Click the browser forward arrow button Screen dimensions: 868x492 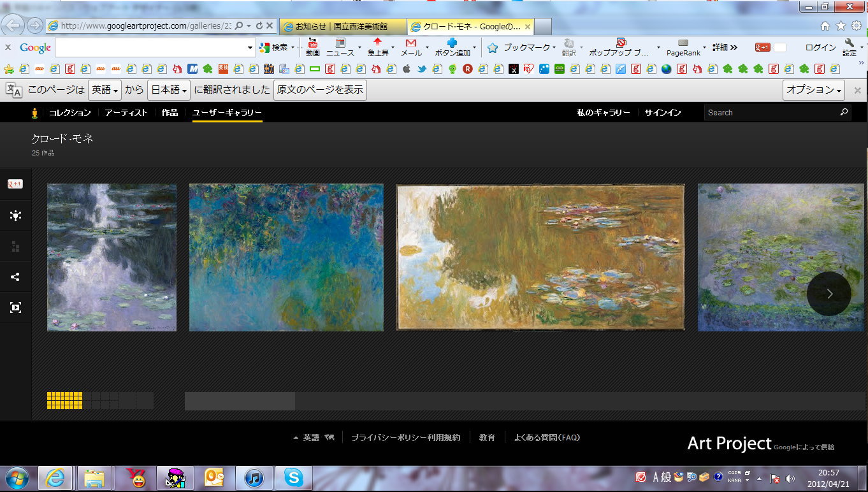tap(35, 25)
